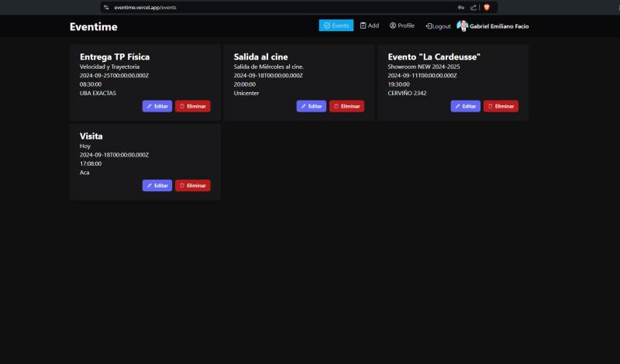
Task: Remove the Evento "La Cardeusse" event
Action: [x=501, y=106]
